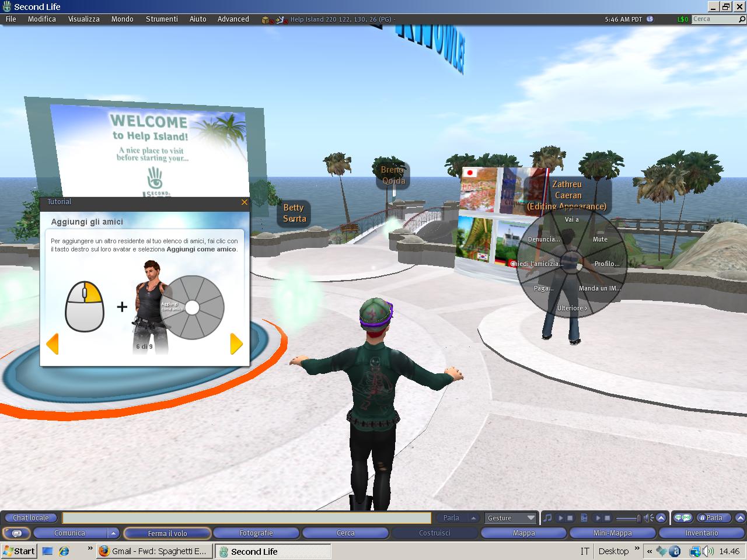The image size is (747, 560).
Task: Switch to the Gmail Firefox taskbar window
Action: coord(154,551)
